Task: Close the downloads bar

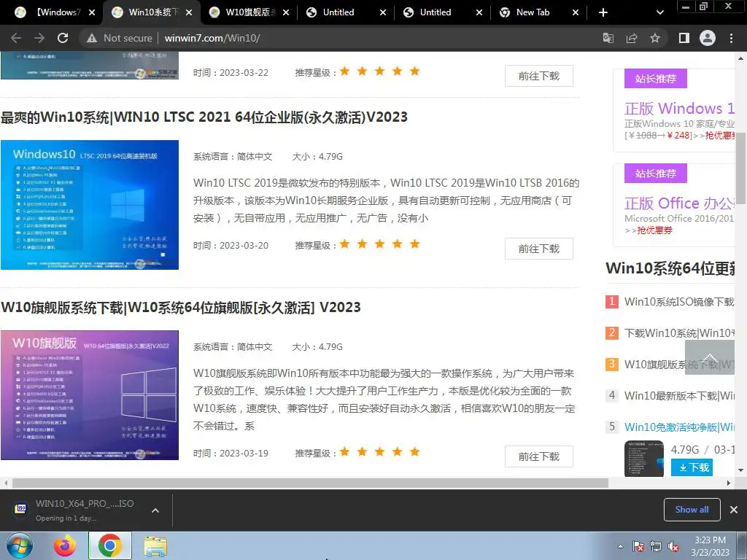Action: [x=734, y=510]
